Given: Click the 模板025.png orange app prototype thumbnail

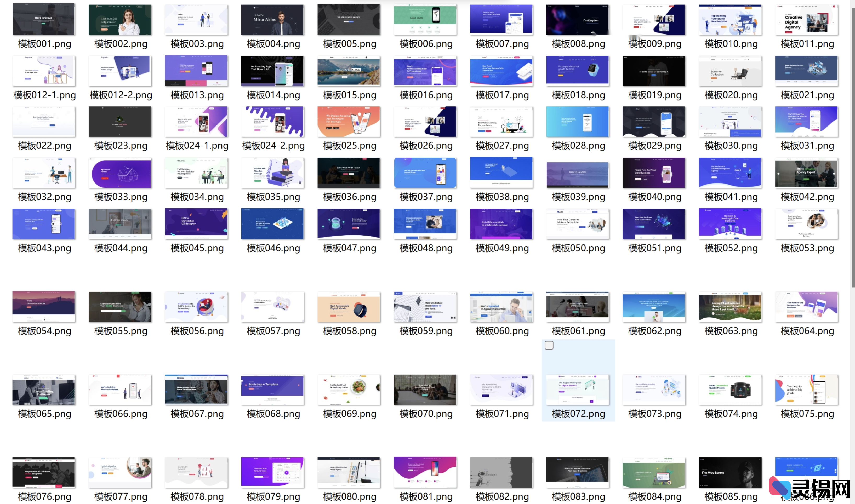Looking at the screenshot, I should 349,122.
